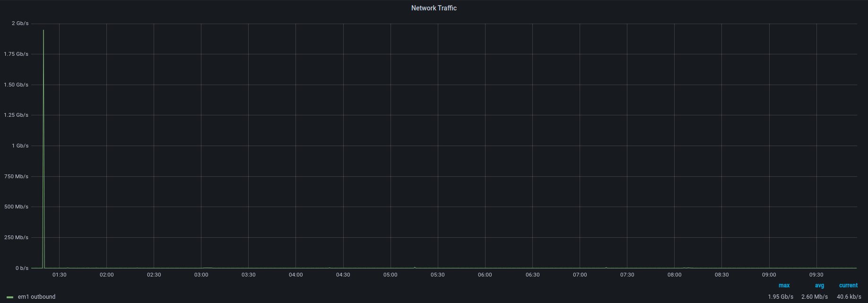Click the small bump before 07:30
The width and height of the screenshot is (868, 303).
coord(606,268)
